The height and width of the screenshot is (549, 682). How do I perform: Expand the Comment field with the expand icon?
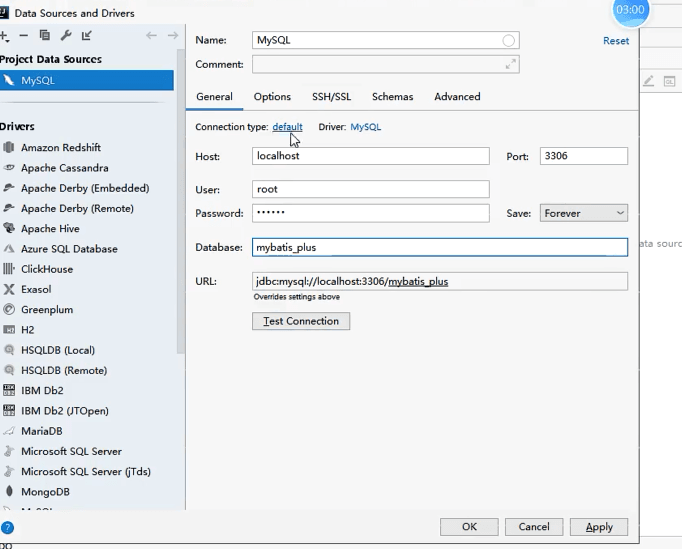click(x=511, y=64)
